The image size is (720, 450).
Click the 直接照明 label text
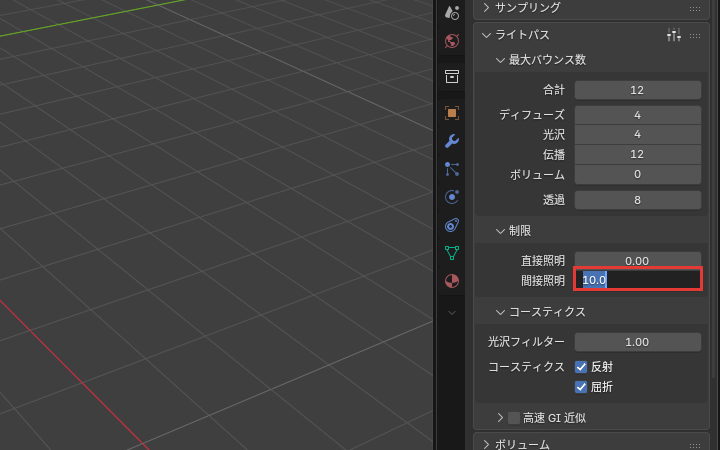coord(543,261)
